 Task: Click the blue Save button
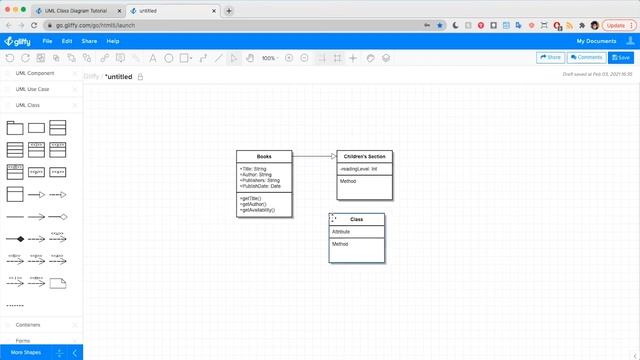tap(621, 58)
